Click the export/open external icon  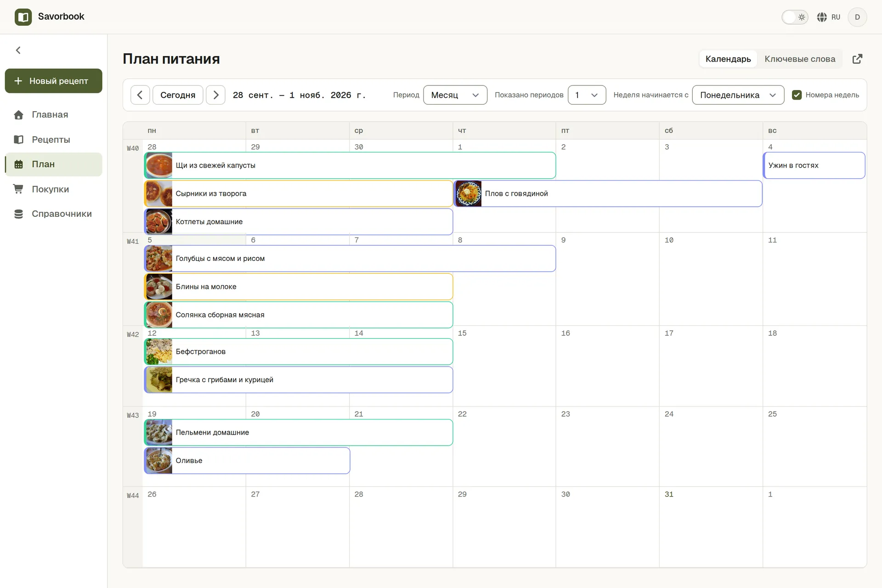click(857, 59)
